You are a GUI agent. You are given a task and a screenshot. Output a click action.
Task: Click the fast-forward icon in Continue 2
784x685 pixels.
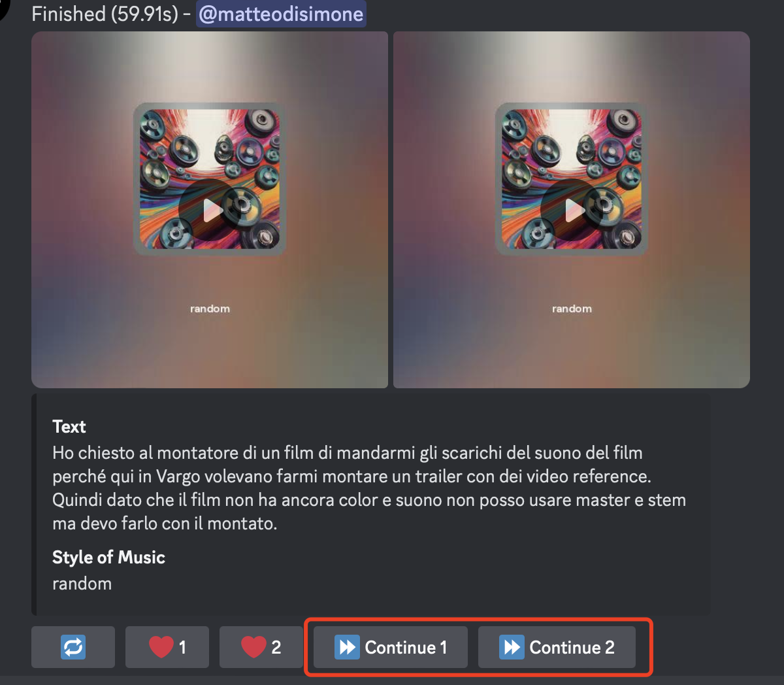click(x=512, y=647)
